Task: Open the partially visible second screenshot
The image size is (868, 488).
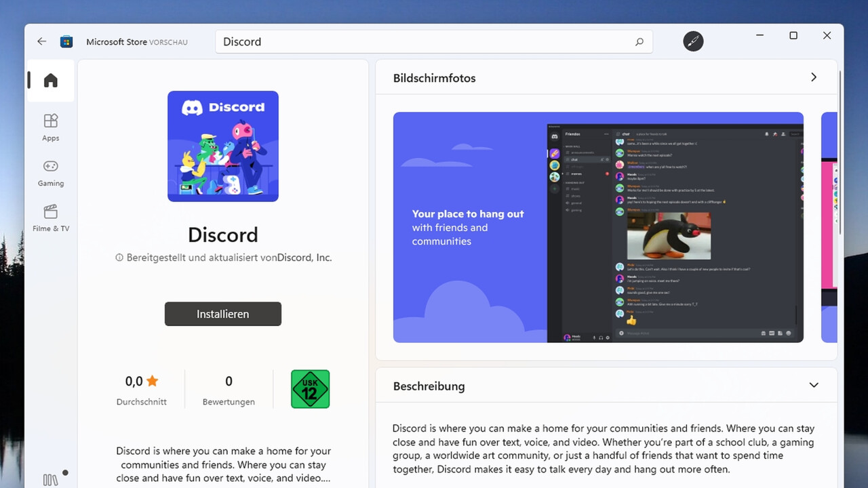Action: point(829,227)
